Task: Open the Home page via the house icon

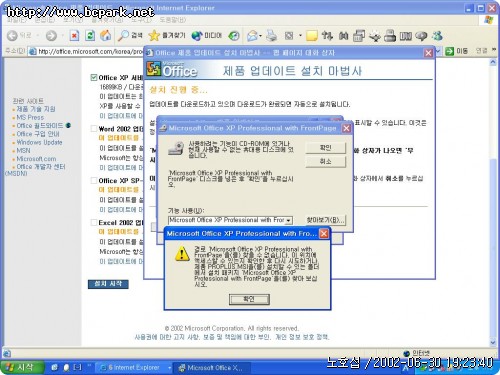Action: tap(106, 36)
